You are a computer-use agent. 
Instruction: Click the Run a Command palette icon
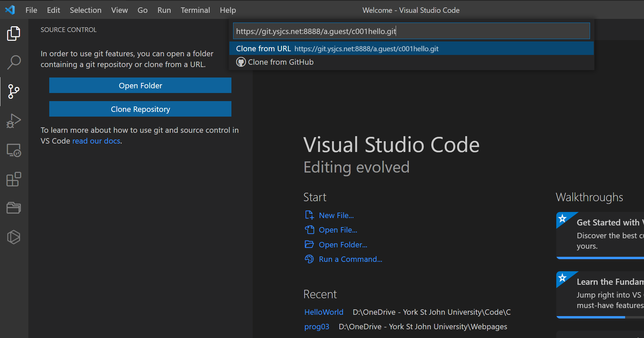click(x=309, y=259)
